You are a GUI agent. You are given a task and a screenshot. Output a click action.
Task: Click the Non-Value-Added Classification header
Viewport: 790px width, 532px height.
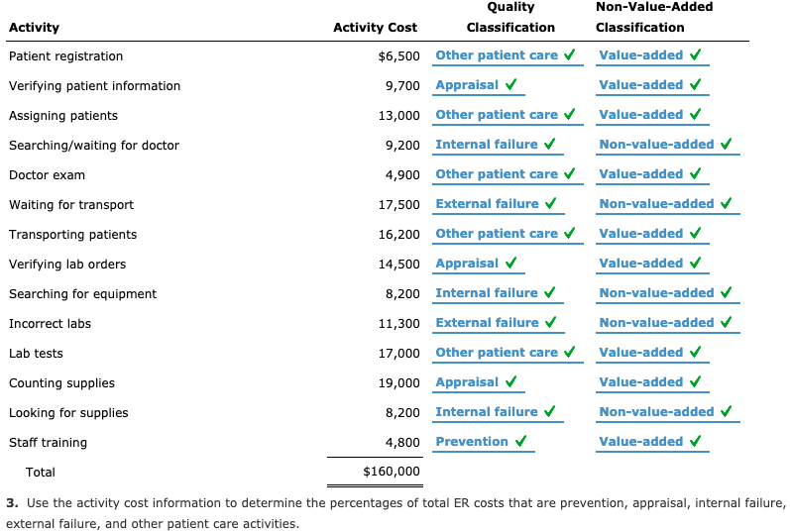coord(654,17)
